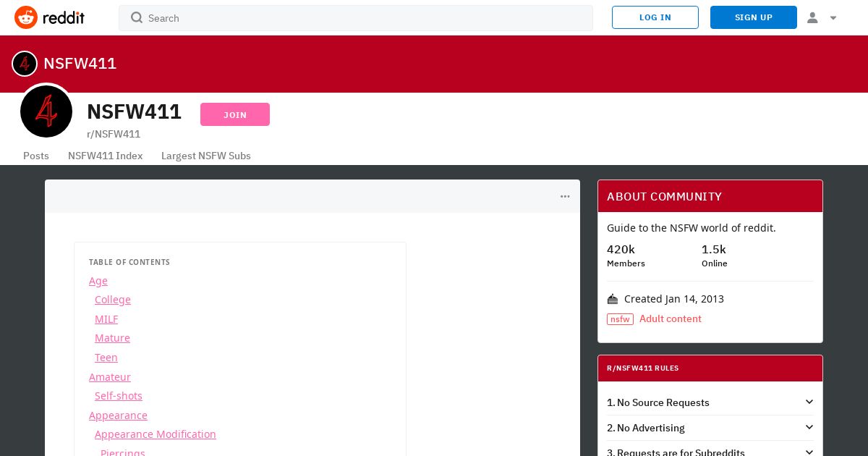Open the wiki page overflow menu

tap(565, 196)
